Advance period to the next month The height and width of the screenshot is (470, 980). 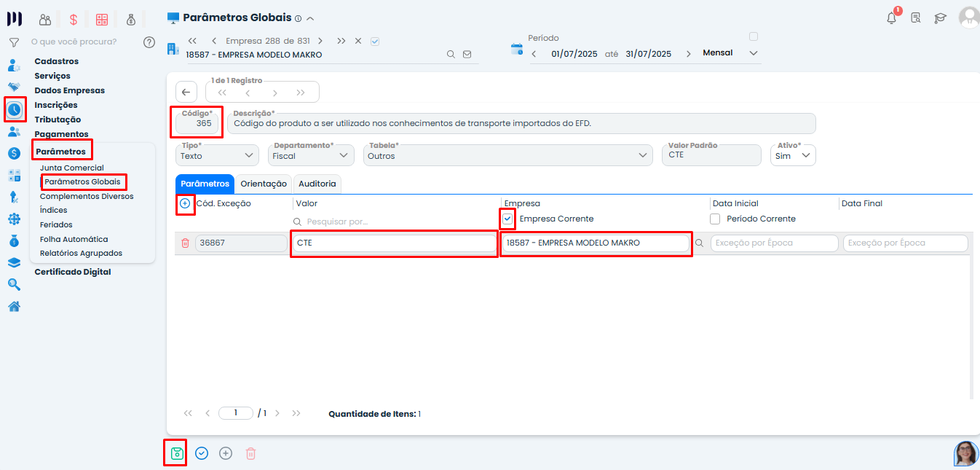(x=688, y=54)
